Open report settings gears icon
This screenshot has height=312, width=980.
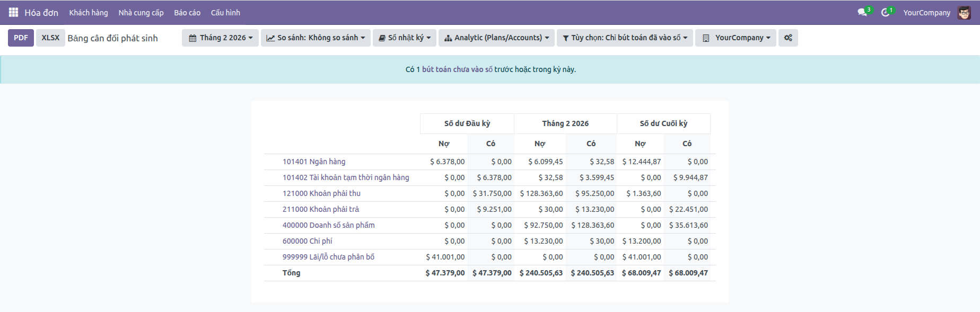788,38
